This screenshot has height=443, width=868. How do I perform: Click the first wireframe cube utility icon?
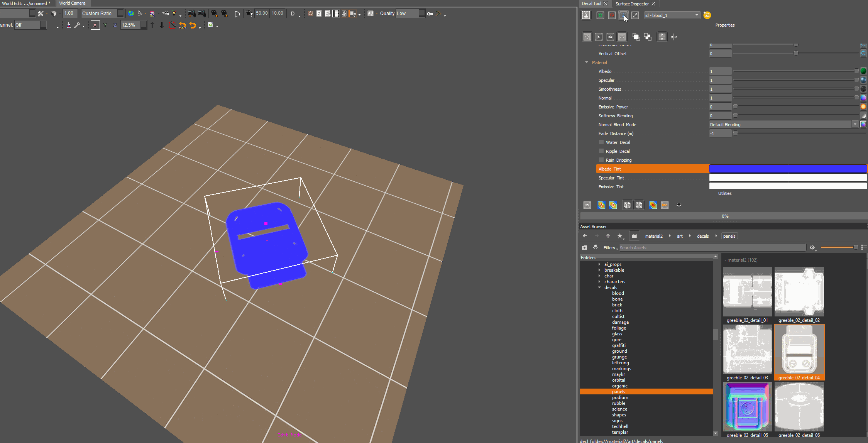627,205
